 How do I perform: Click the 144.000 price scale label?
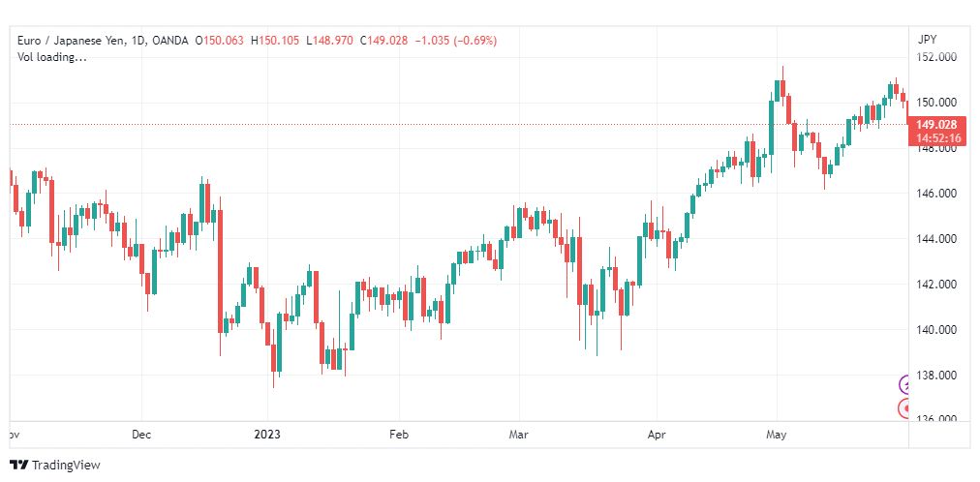point(937,239)
